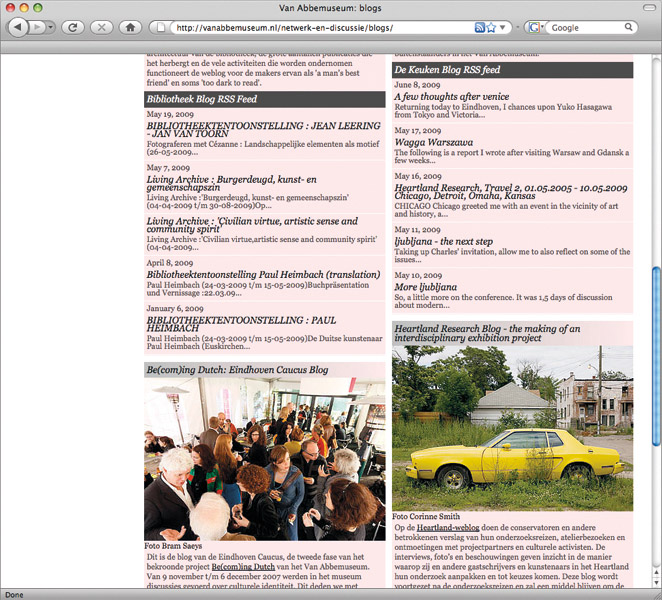Viewport: 662px width, 600px height.
Task: Open post 'Living Archive : Burgerdeugd, kunst- en gemeenschapszin'
Action: (231, 183)
